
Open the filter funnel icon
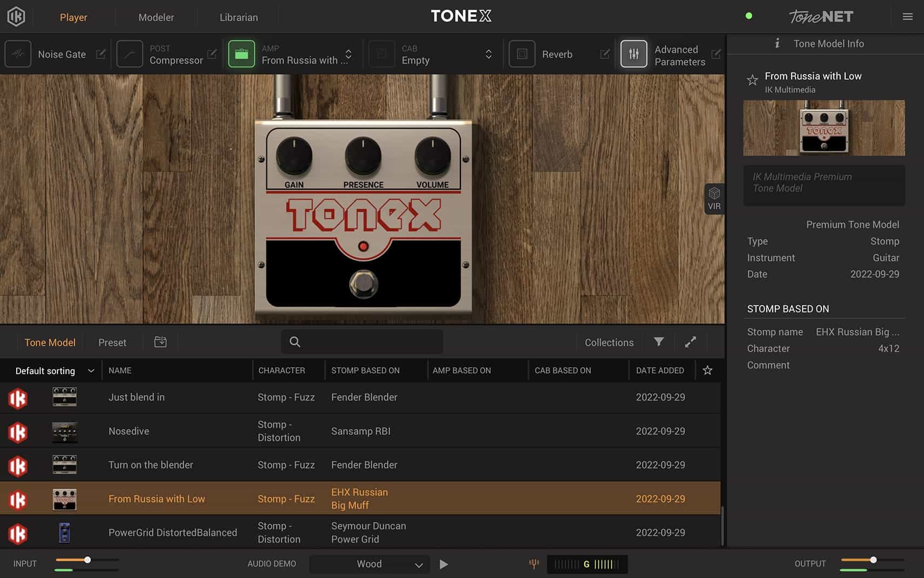pyautogui.click(x=659, y=342)
